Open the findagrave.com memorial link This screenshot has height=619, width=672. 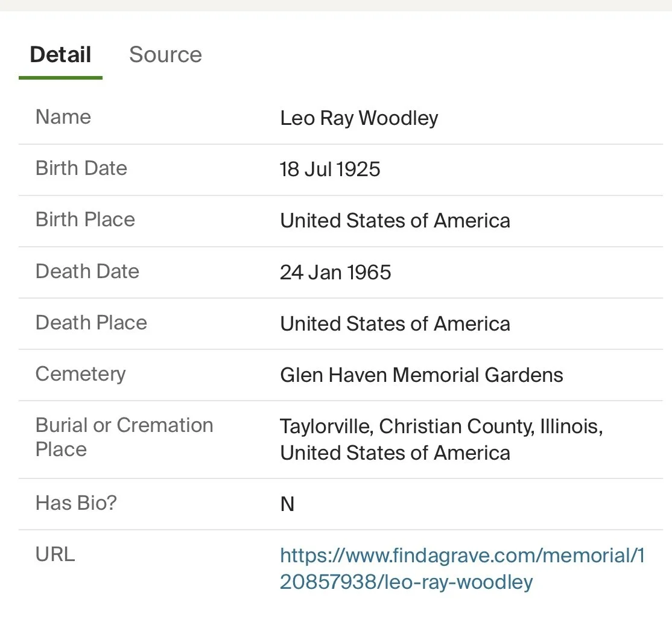(x=462, y=568)
